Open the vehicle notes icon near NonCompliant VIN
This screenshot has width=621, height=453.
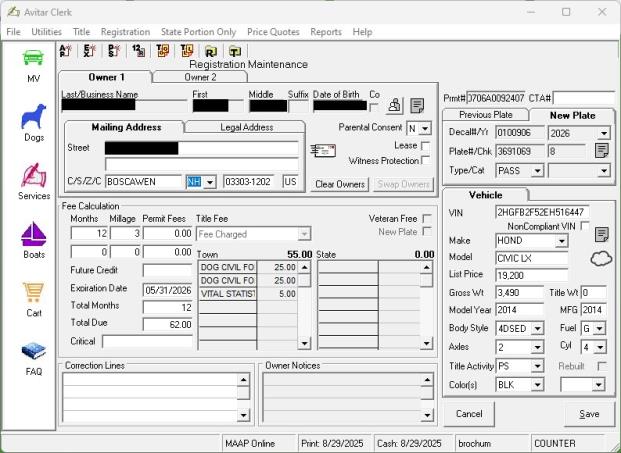click(x=602, y=235)
